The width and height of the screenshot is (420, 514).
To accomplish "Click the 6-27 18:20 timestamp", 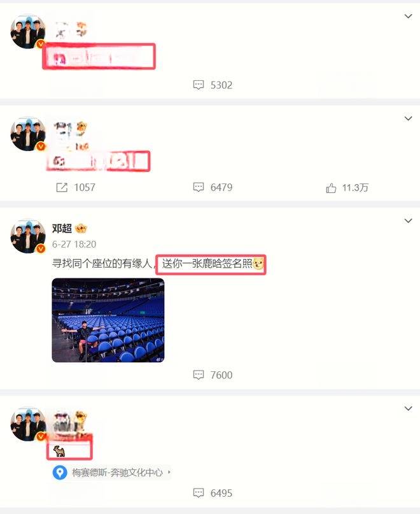I will pos(74,244).
